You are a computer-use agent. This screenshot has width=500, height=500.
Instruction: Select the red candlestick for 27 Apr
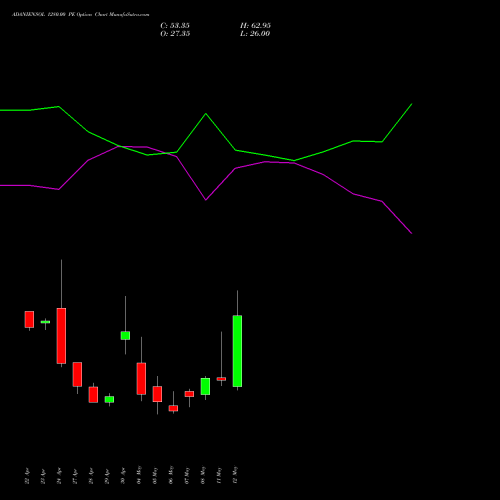[77, 374]
